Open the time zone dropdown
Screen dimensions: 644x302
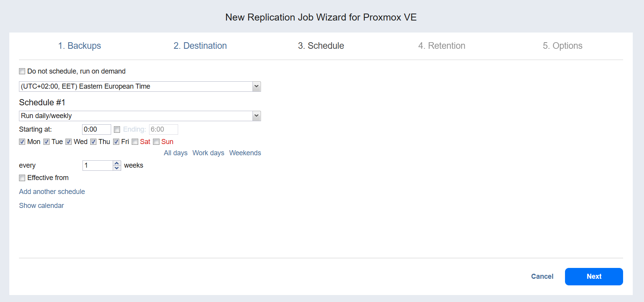(x=256, y=86)
